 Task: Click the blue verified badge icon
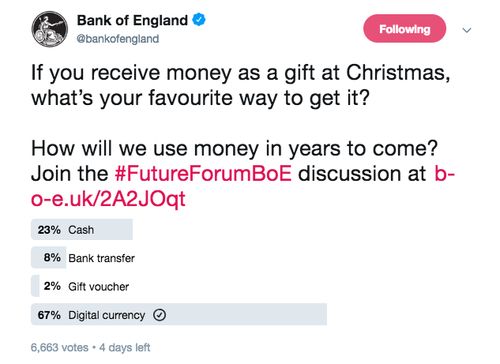point(199,20)
